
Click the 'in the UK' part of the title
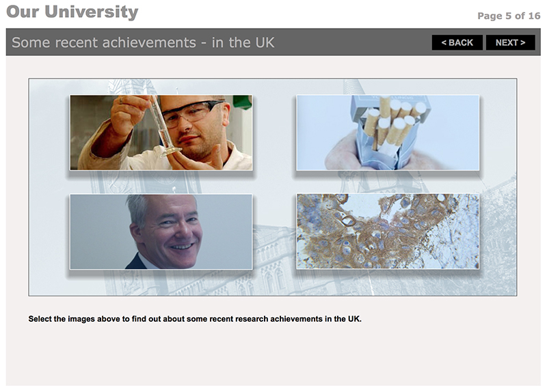(x=243, y=42)
